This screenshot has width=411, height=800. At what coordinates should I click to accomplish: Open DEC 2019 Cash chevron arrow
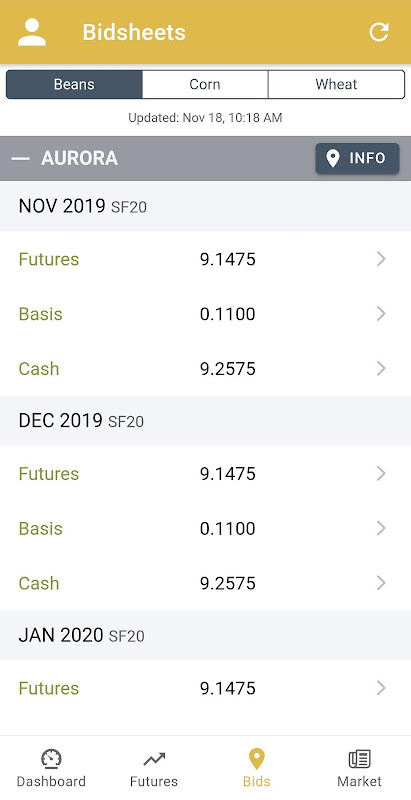pyautogui.click(x=381, y=583)
